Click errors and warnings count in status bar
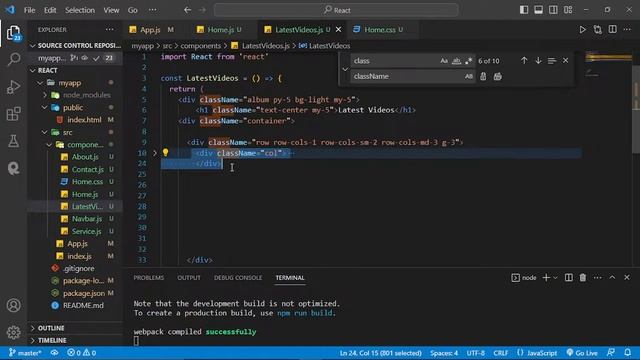 81,353
